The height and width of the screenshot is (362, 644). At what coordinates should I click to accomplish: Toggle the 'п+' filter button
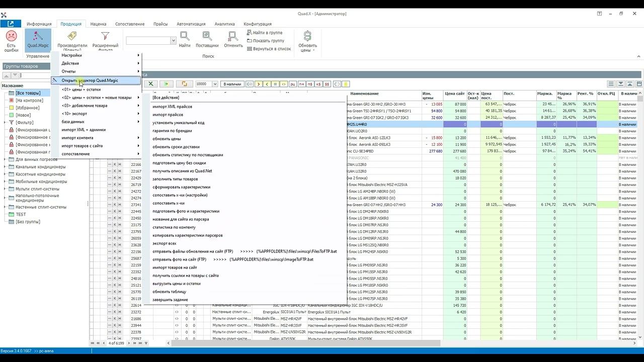301,84
